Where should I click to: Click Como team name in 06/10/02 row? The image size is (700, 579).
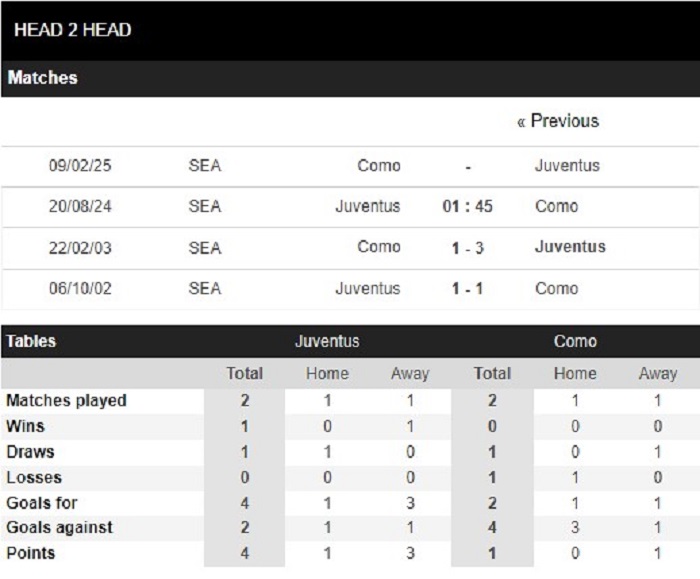[557, 289]
